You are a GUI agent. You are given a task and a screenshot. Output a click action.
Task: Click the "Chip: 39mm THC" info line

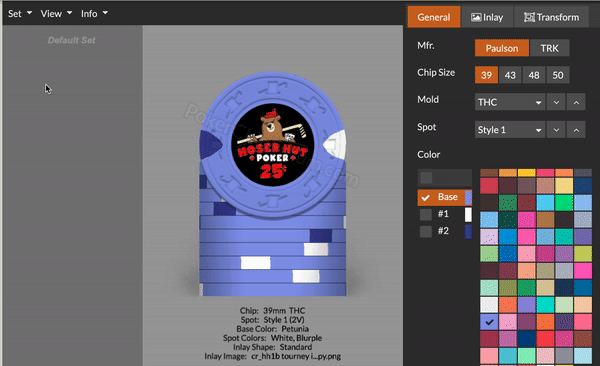point(272,310)
